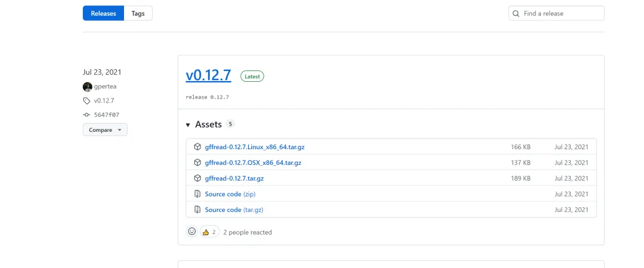
Task: Click the Jul 23, 2021 date in sidebar
Action: click(102, 72)
